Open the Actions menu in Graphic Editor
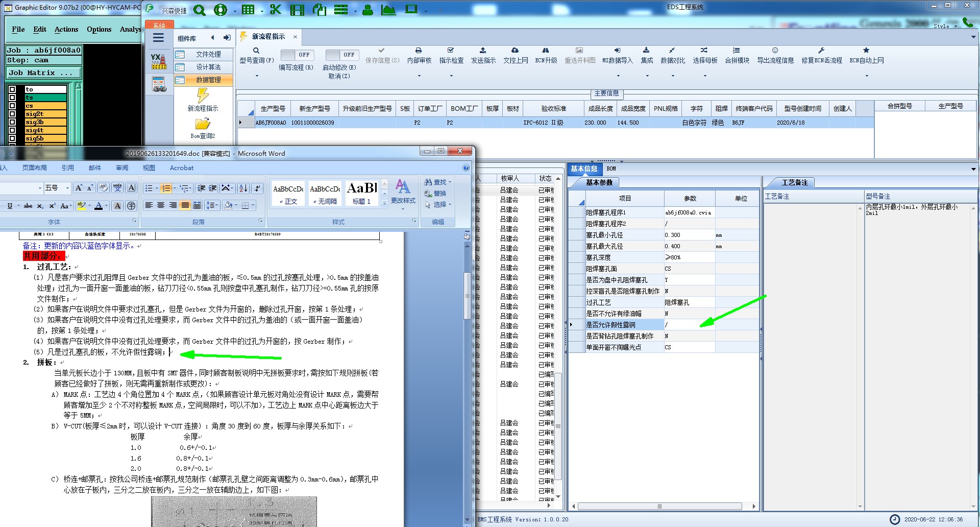980x527 pixels. tap(66, 29)
